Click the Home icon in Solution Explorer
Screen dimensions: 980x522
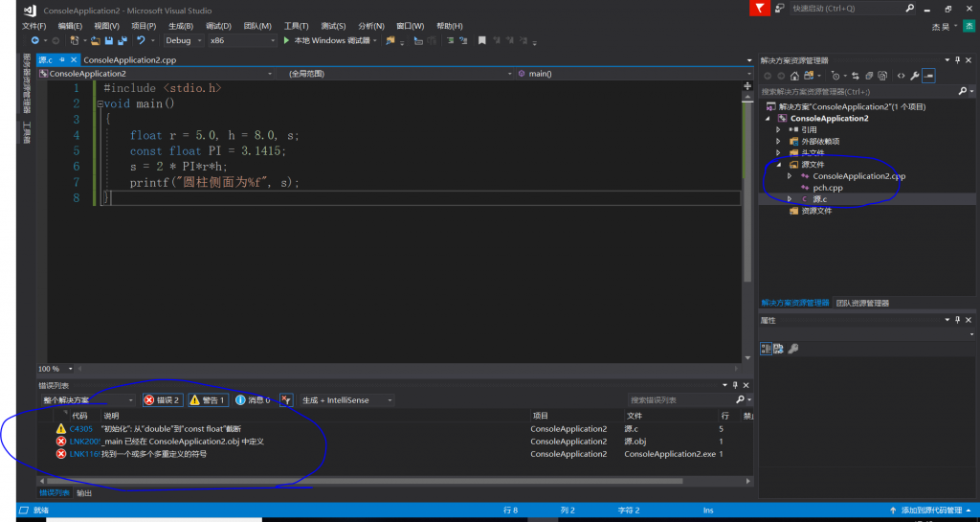794,76
